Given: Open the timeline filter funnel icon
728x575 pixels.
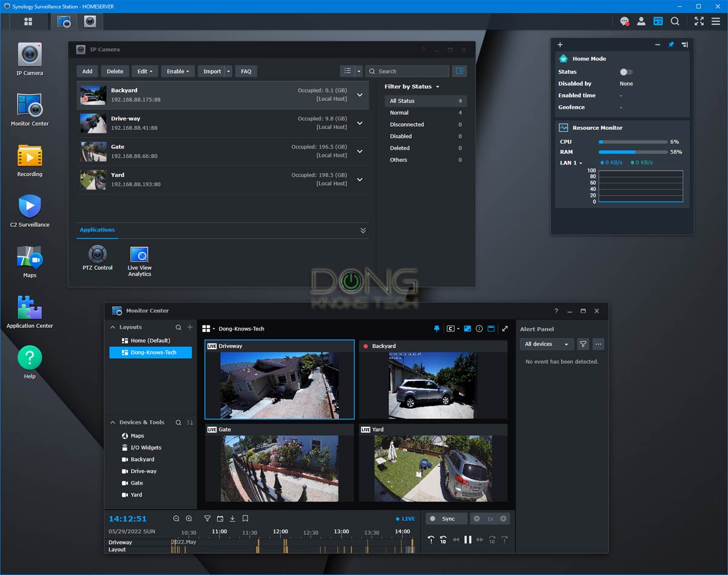Looking at the screenshot, I should click(207, 519).
